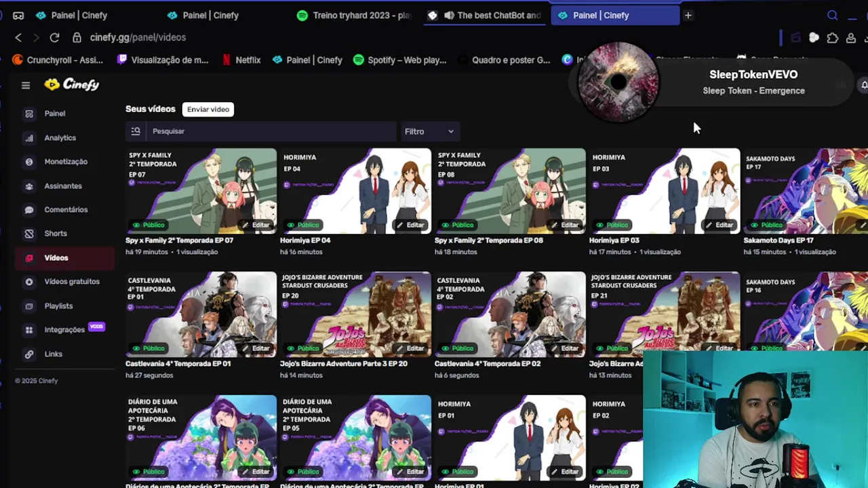Edit Jojo's Stardust Crusaders EP 20
Image resolution: width=868 pixels, height=488 pixels.
(412, 348)
